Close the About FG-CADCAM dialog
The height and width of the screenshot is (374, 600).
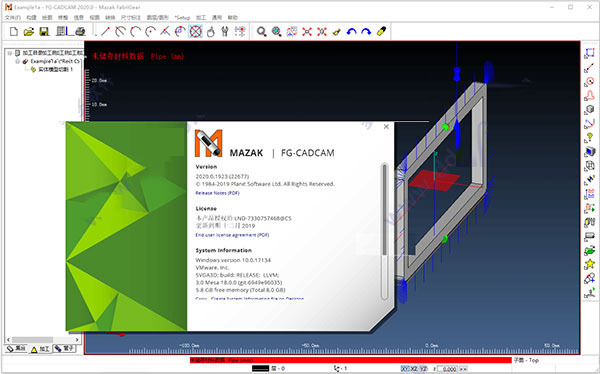[x=386, y=127]
